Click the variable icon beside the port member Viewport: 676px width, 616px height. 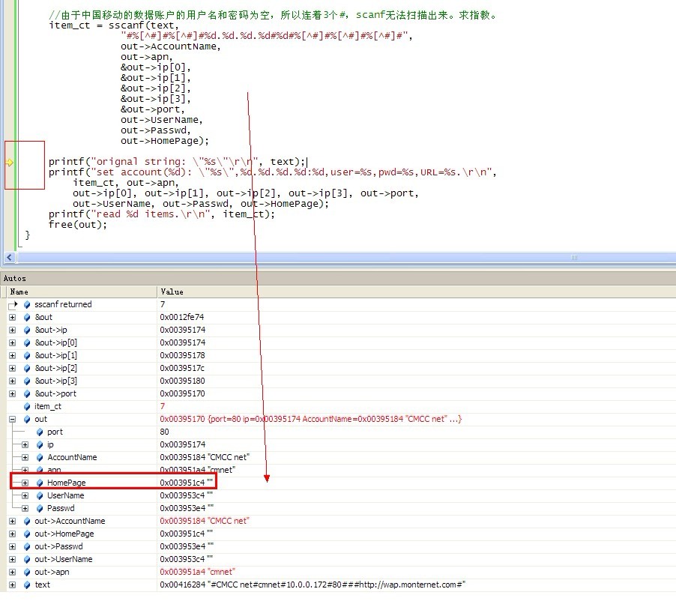point(40,432)
